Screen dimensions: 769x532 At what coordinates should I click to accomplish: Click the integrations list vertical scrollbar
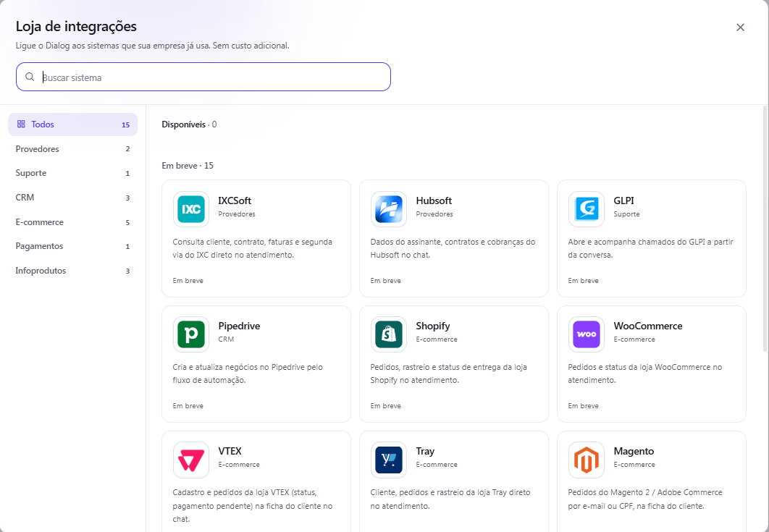765,228
